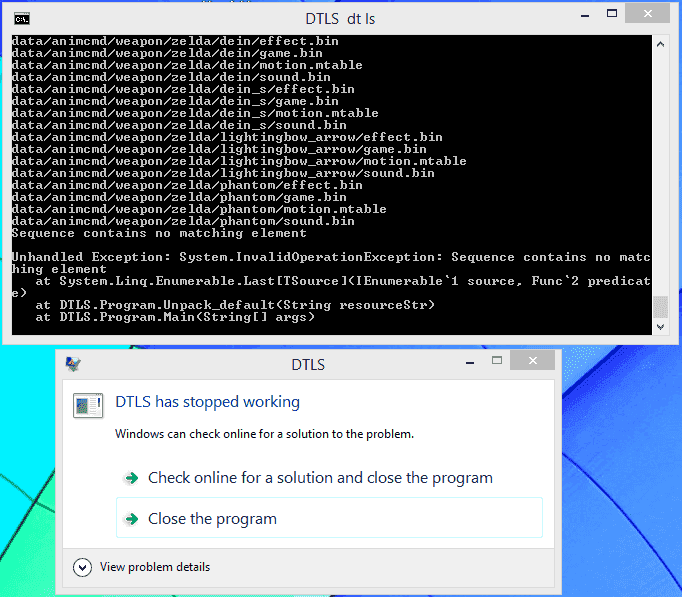The height and width of the screenshot is (597, 682).
Task: Click line Sequence contains no matching element
Action: [x=159, y=233]
